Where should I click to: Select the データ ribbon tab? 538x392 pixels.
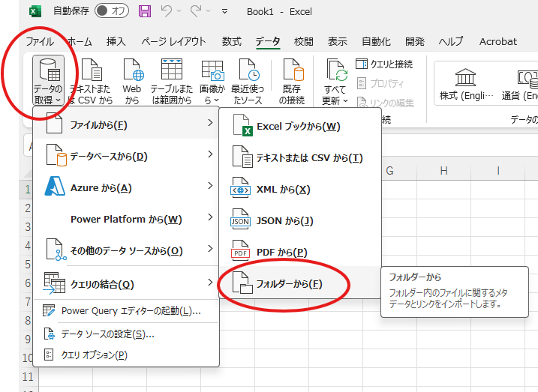(268, 42)
